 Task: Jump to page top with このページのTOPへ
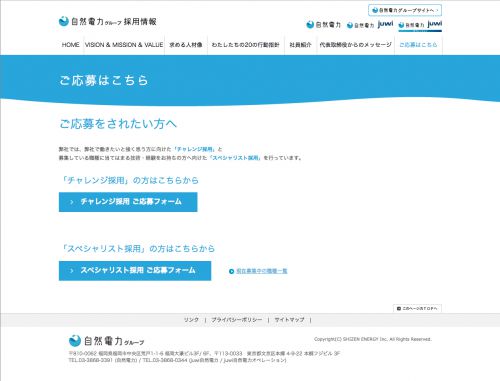(417, 308)
